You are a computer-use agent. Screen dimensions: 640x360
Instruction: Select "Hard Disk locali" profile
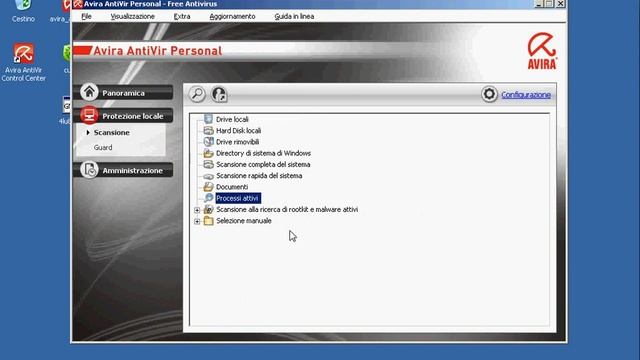pos(238,131)
